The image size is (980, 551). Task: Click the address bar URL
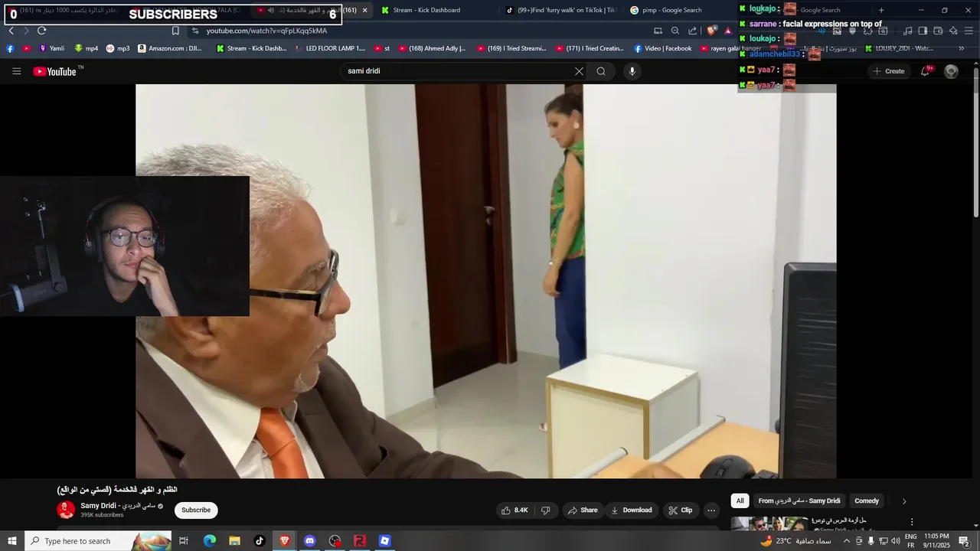click(266, 31)
